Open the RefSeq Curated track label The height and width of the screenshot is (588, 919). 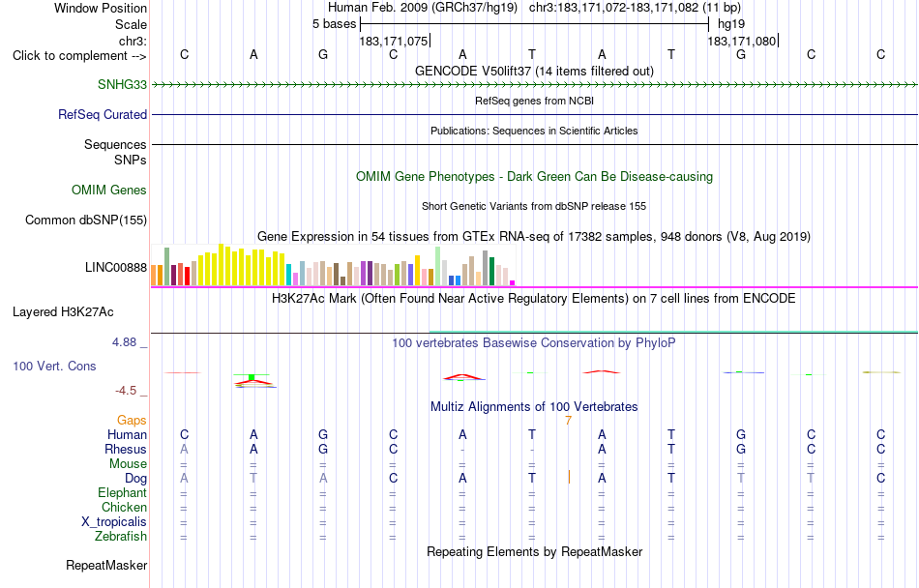tap(102, 114)
